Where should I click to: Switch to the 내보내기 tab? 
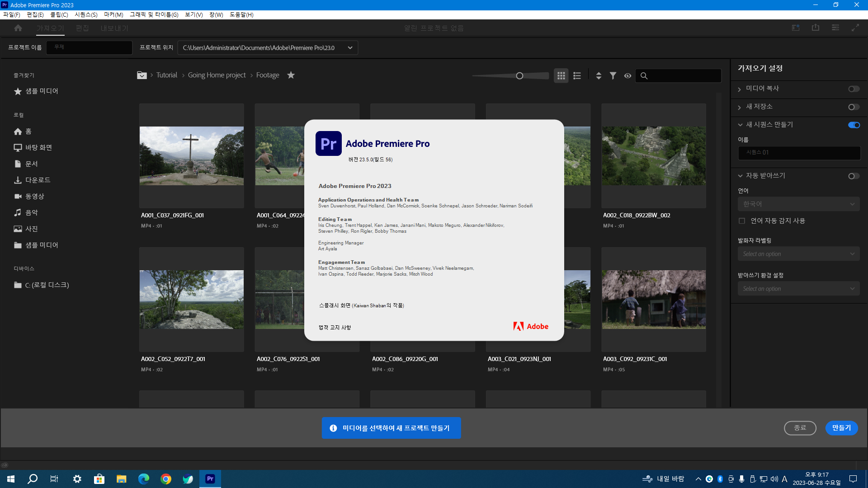point(114,28)
